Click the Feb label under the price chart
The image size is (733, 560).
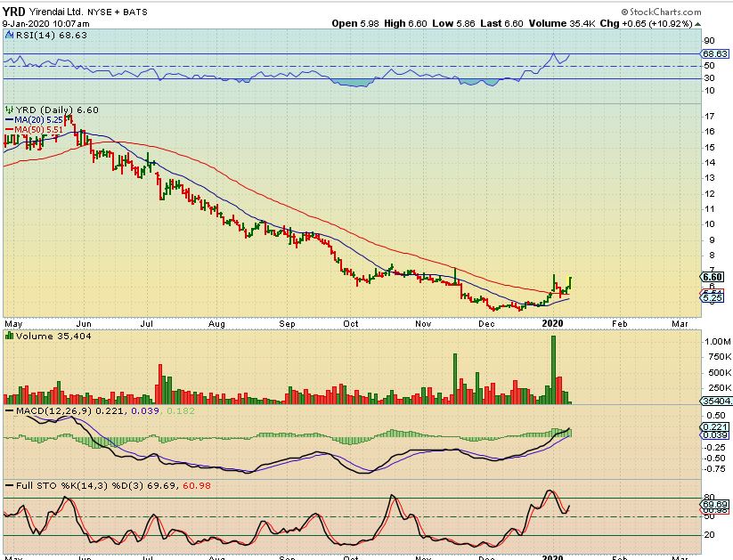tap(620, 323)
